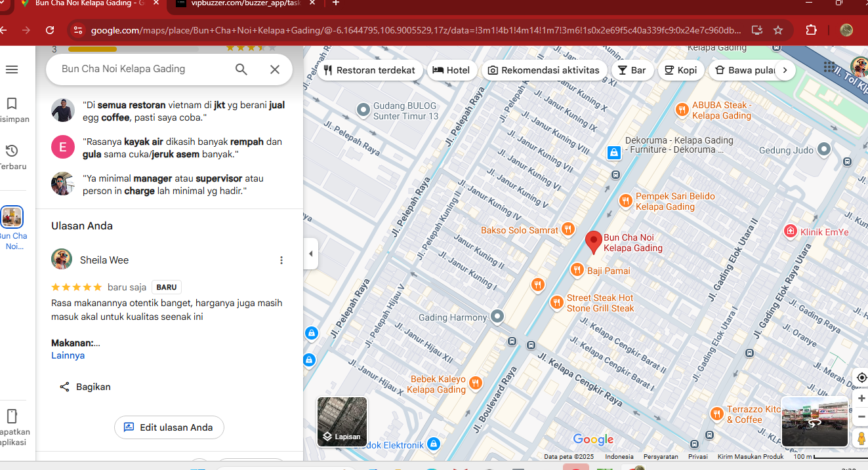This screenshot has height=470, width=868.
Task: Go forward in Chrome
Action: pyautogui.click(x=26, y=30)
